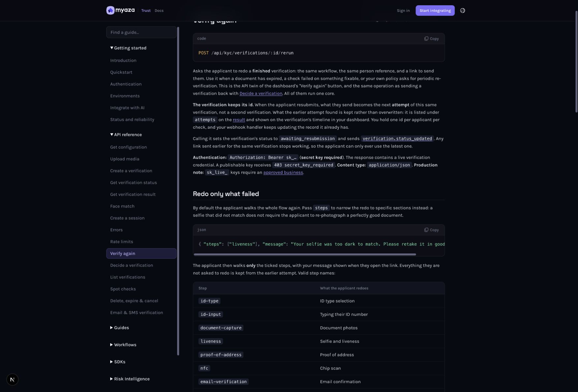The image size is (578, 392).
Task: Expand the Guides section
Action: [x=119, y=328]
